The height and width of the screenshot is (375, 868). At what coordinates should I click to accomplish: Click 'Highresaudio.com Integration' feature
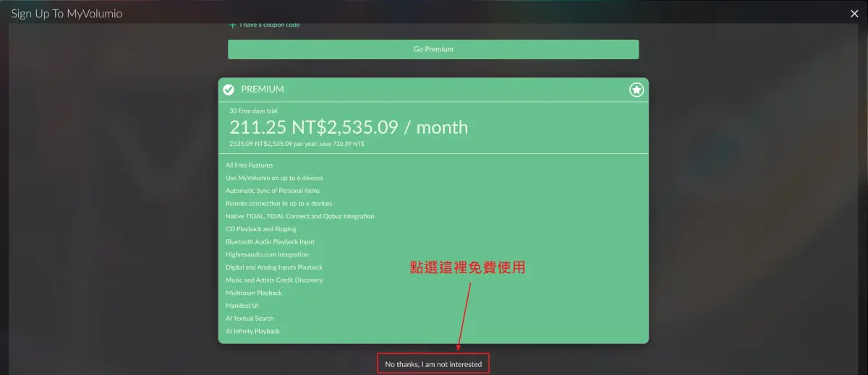click(267, 254)
